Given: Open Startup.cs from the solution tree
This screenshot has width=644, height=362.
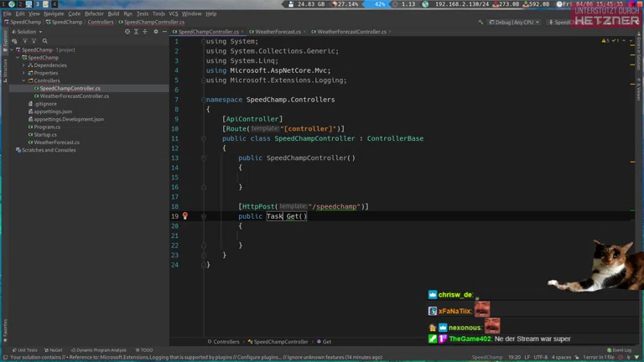Looking at the screenshot, I should pyautogui.click(x=45, y=134).
